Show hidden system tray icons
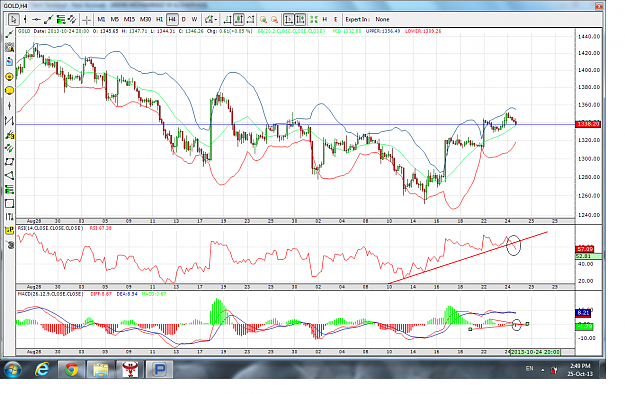Viewport: 625px width, 394px height. 542,370
